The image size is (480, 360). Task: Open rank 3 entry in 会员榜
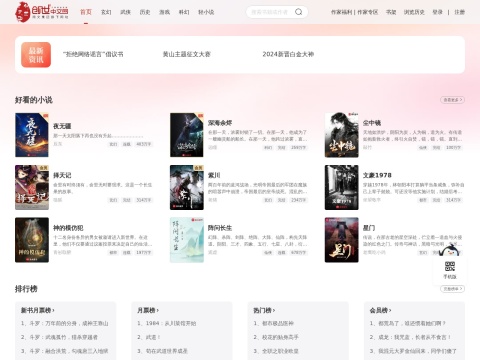pos(413,351)
